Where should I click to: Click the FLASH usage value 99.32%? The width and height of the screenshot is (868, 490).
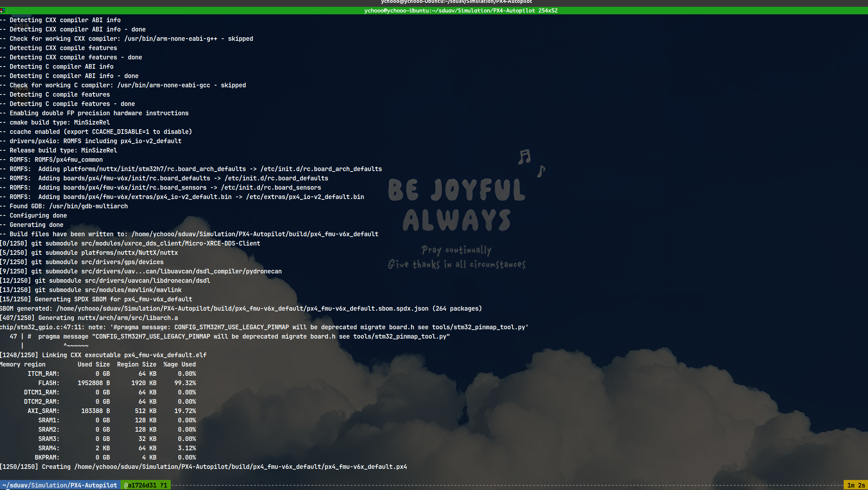pos(185,383)
